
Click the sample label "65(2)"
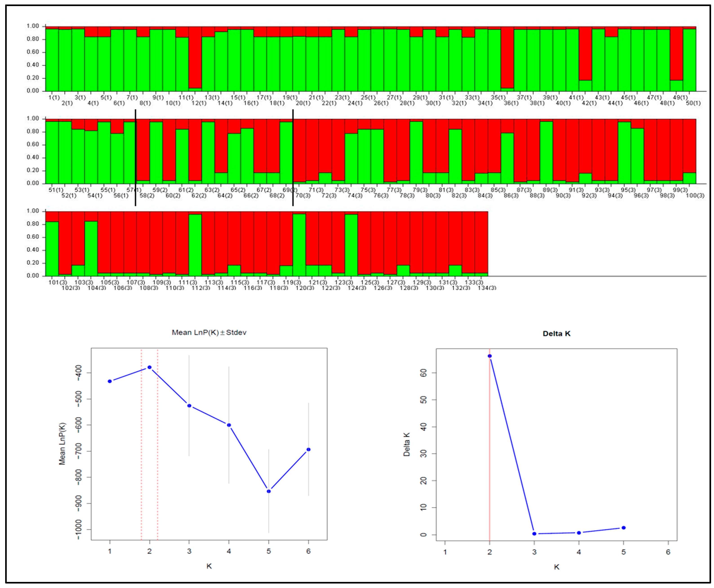(x=238, y=190)
